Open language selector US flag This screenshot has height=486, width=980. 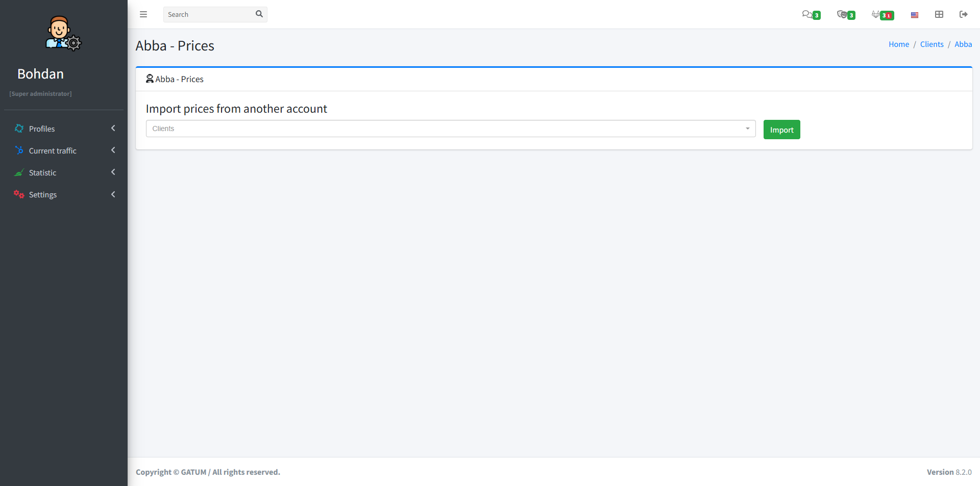(915, 15)
